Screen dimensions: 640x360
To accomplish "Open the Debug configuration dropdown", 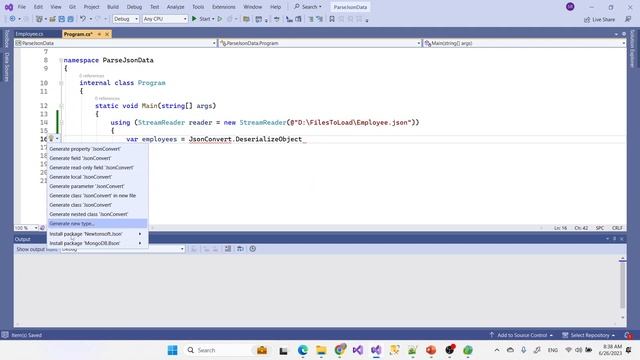I will tap(126, 19).
